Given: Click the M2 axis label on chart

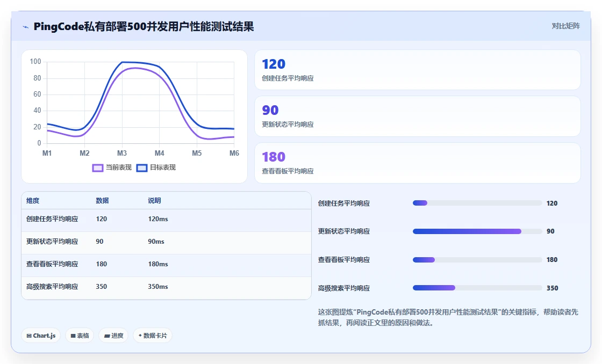Looking at the screenshot, I should pos(84,154).
